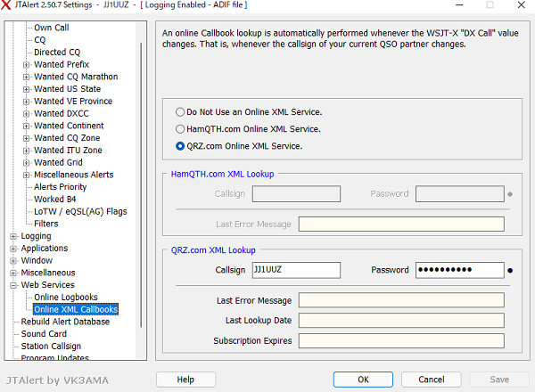
Task: Click the QRZ password reveal dot icon
Action: pos(510,270)
